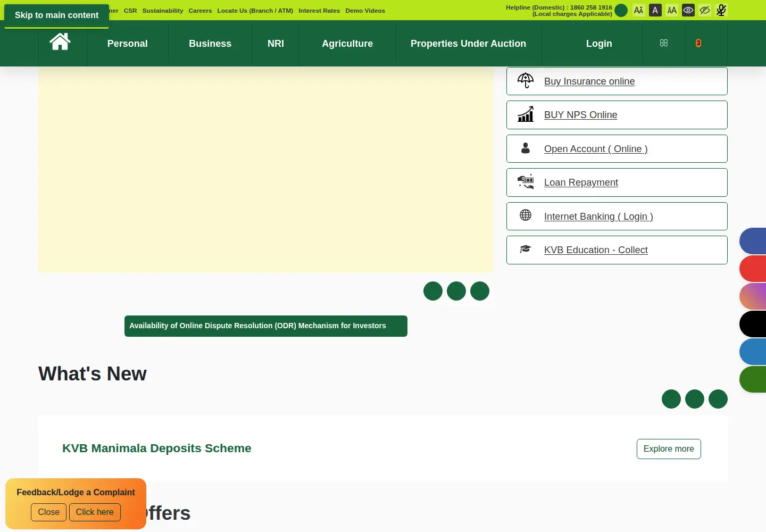
Task: Open the Personal menu
Action: [128, 44]
